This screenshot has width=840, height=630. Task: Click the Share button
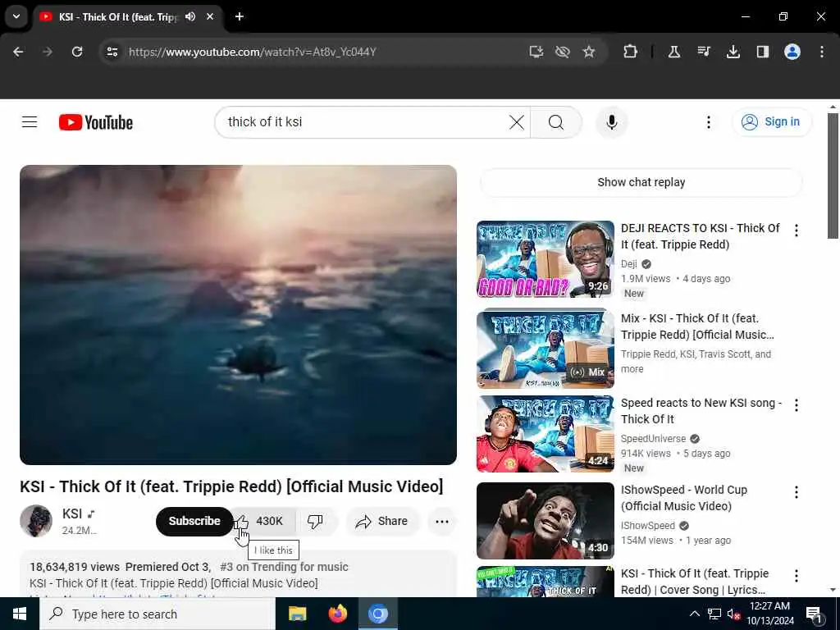(x=382, y=521)
